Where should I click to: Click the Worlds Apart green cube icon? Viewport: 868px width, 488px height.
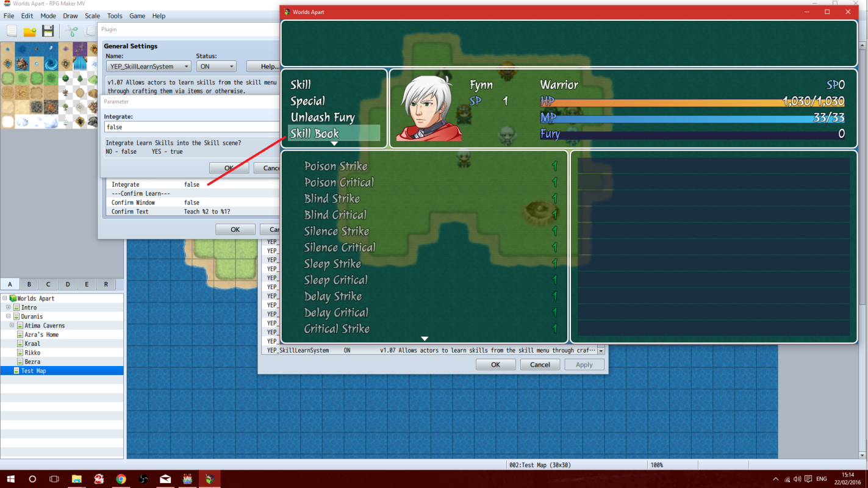tap(13, 298)
